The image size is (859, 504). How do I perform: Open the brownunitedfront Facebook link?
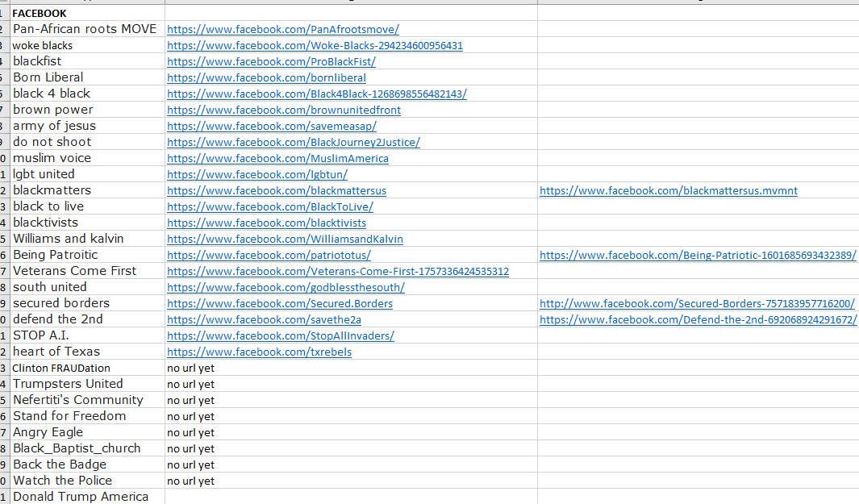(x=284, y=110)
